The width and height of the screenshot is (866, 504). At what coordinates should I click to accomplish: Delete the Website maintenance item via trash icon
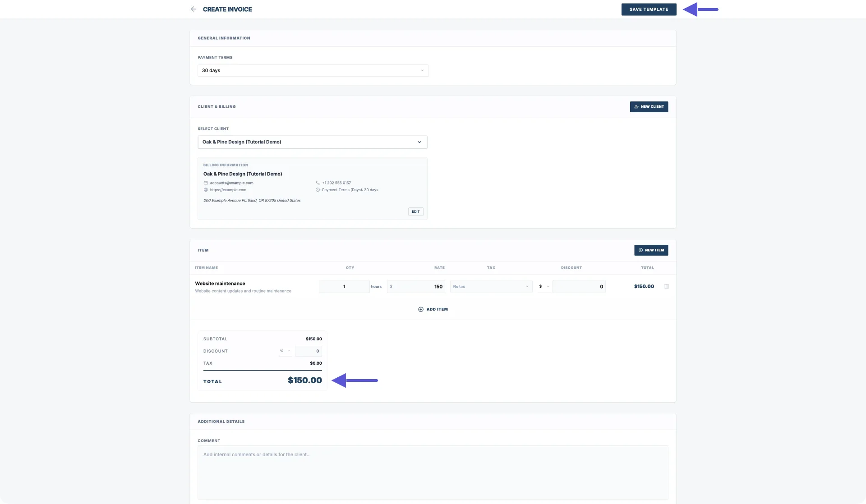click(x=667, y=286)
